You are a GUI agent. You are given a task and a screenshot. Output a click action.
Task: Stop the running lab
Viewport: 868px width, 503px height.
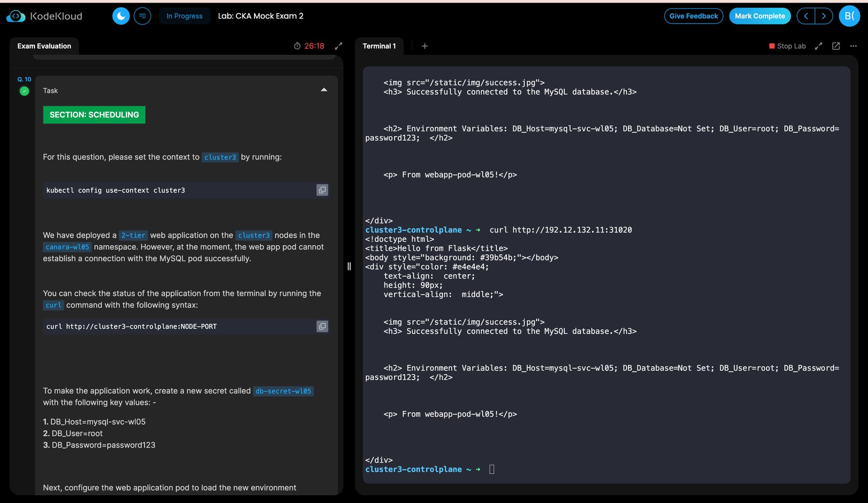787,46
